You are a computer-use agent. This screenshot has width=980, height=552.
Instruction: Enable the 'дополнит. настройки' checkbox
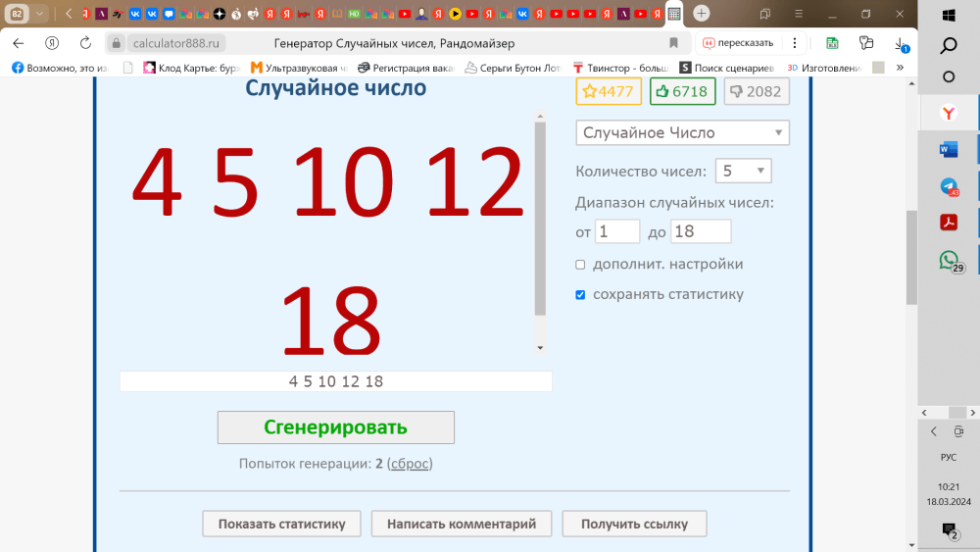(580, 265)
